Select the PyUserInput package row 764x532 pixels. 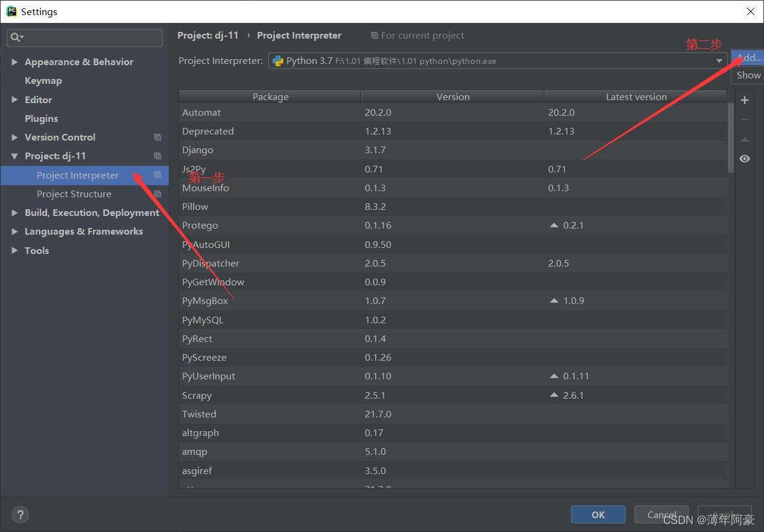[x=453, y=376]
